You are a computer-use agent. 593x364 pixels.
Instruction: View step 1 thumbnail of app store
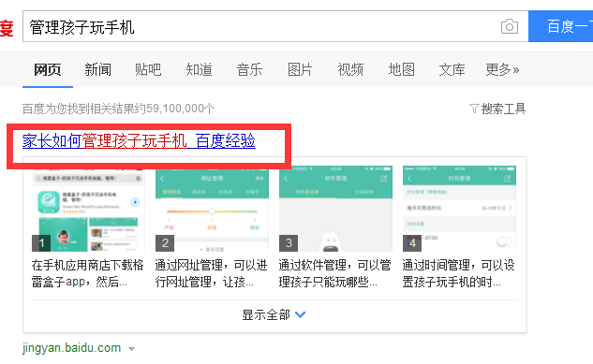[88, 209]
